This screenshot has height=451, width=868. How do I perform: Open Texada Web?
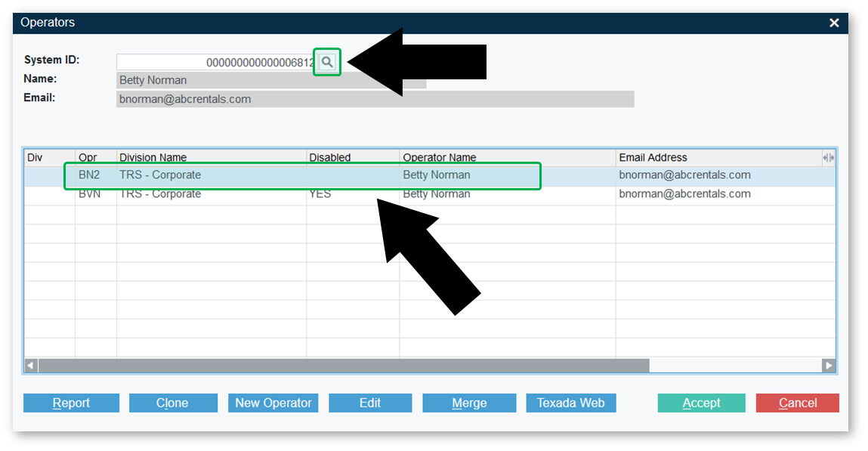[x=570, y=403]
